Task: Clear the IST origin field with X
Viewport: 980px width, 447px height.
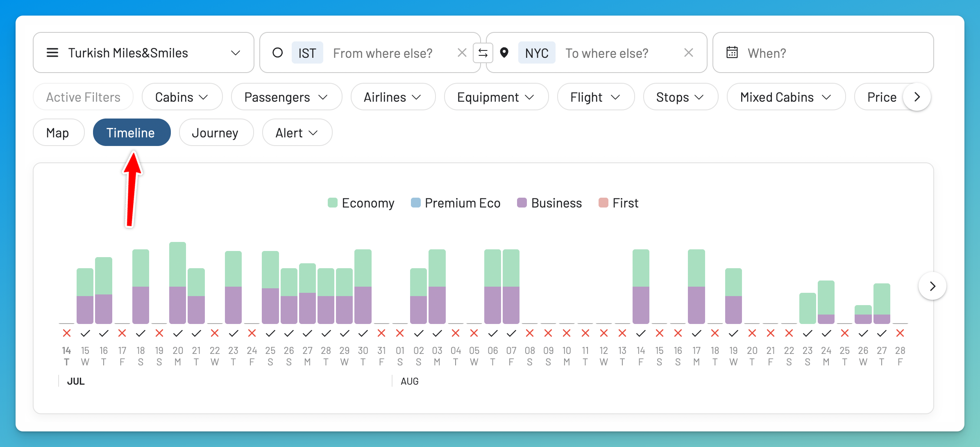Action: pyautogui.click(x=462, y=52)
